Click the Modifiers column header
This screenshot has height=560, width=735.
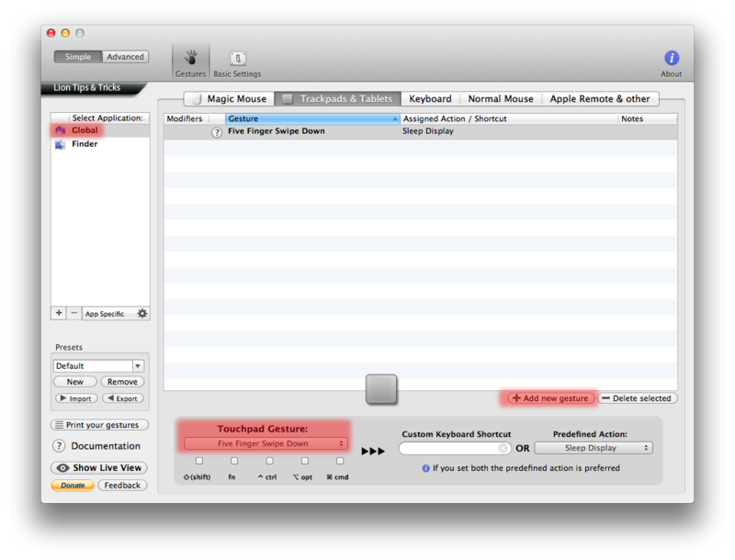187,119
